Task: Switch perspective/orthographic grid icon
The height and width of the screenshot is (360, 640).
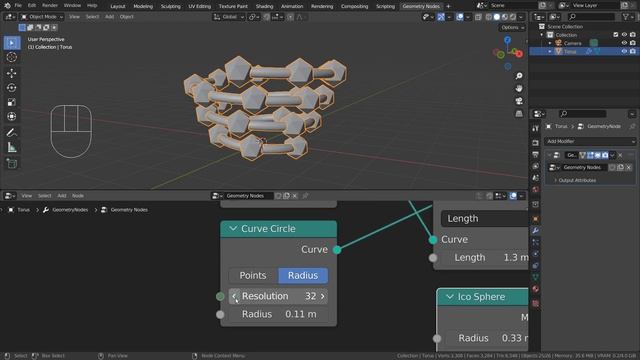Action: coord(519,113)
